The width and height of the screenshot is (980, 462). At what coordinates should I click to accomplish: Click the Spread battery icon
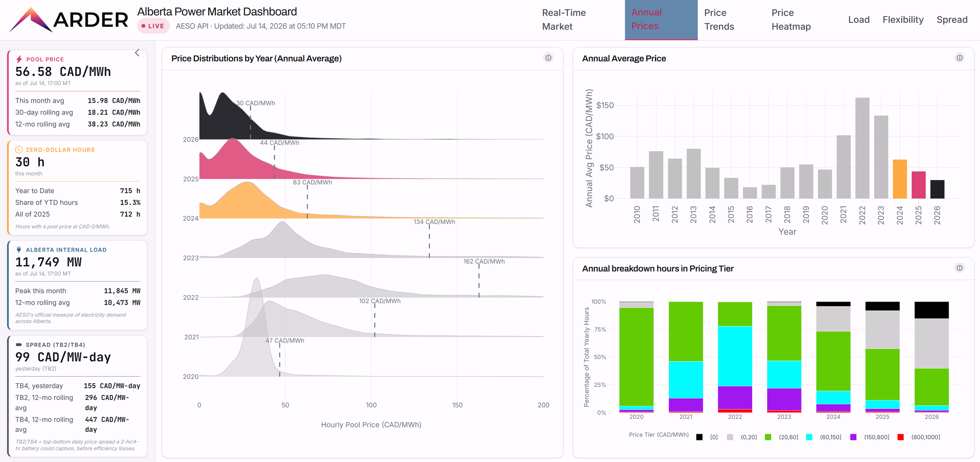click(x=19, y=345)
